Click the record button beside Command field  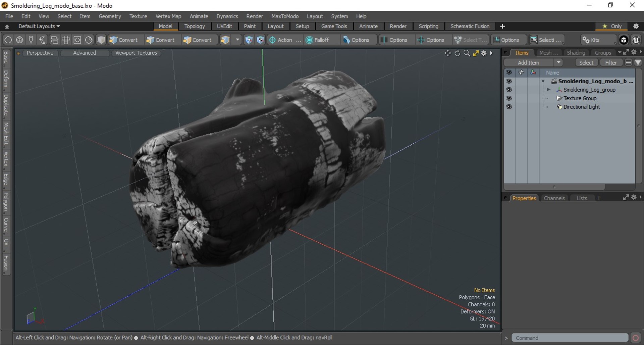[635, 338]
